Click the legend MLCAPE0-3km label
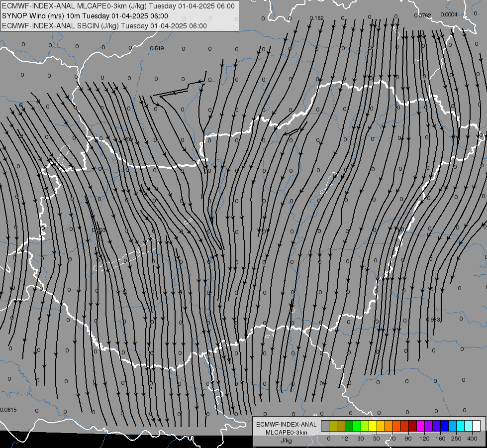 coord(286,433)
